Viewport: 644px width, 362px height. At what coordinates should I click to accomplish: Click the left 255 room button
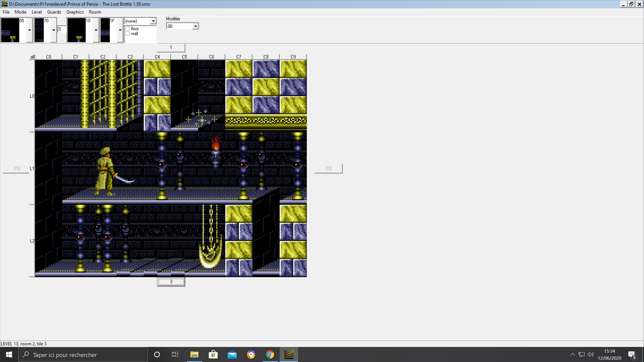point(16,168)
